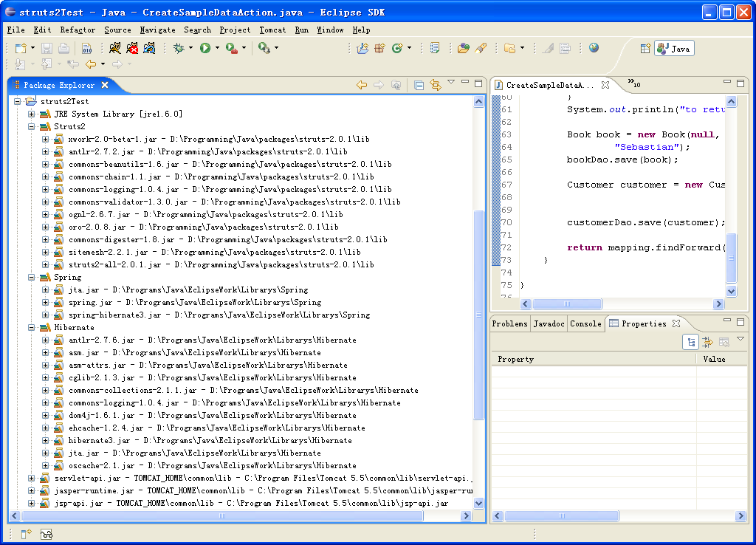
Task: Click the External Tools run icon
Action: pos(232,48)
